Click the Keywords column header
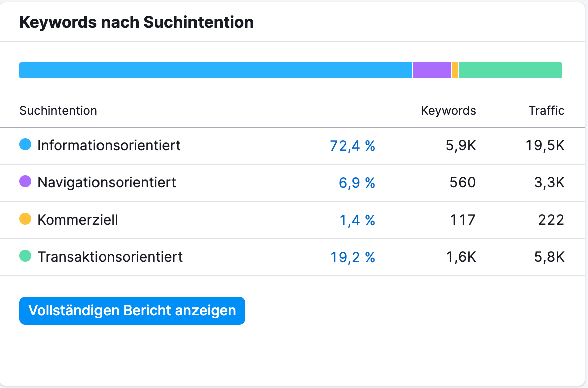This screenshot has width=588, height=388. (x=448, y=111)
